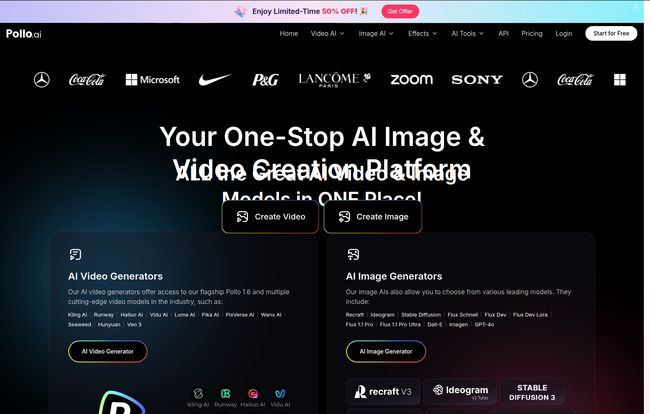Click the Lancôme Paris logo
Viewport: 650px width, 414px height.
(x=335, y=80)
